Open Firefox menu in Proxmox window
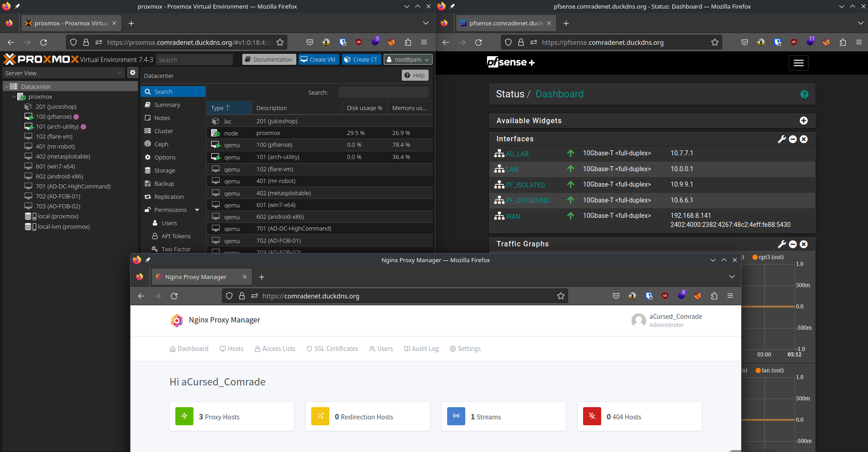 tap(424, 42)
